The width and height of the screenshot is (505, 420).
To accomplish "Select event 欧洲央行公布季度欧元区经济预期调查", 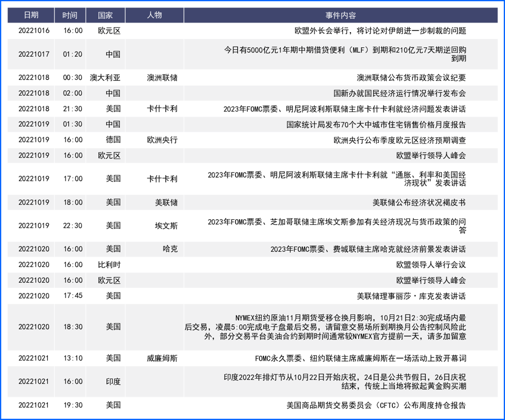I will click(399, 140).
